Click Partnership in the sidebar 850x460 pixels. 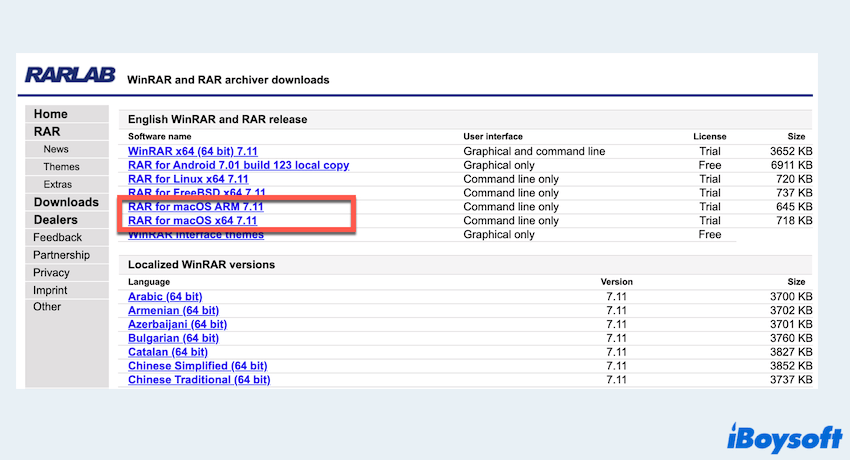(x=61, y=255)
